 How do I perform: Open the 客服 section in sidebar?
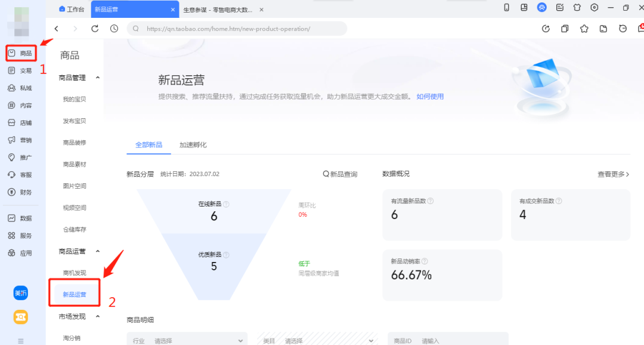pyautogui.click(x=20, y=175)
